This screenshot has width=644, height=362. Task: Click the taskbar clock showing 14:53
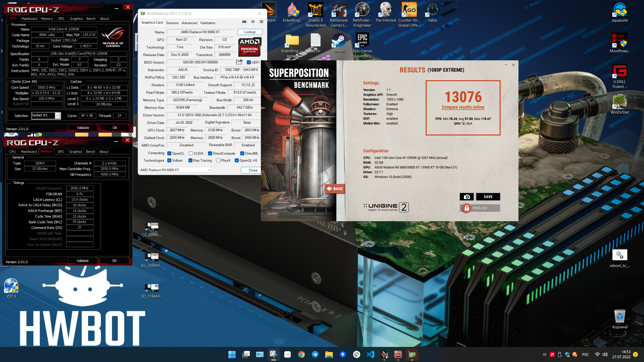pyautogui.click(x=621, y=354)
